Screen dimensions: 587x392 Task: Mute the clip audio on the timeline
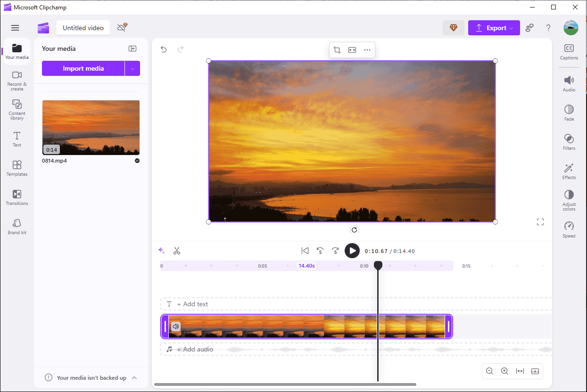(176, 326)
